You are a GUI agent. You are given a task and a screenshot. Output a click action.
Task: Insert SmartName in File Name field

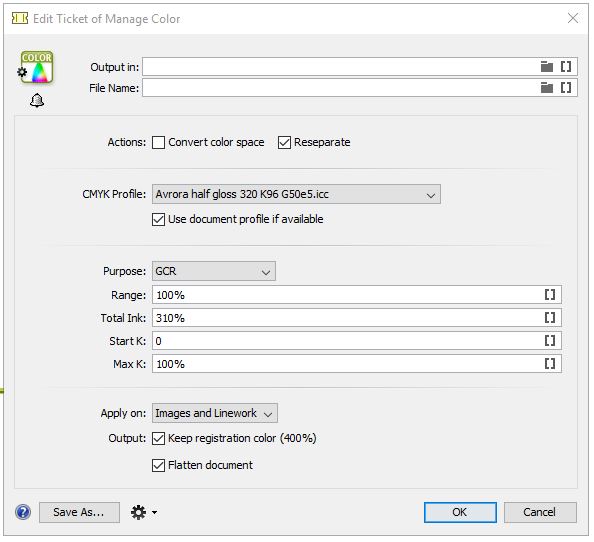[x=566, y=88]
